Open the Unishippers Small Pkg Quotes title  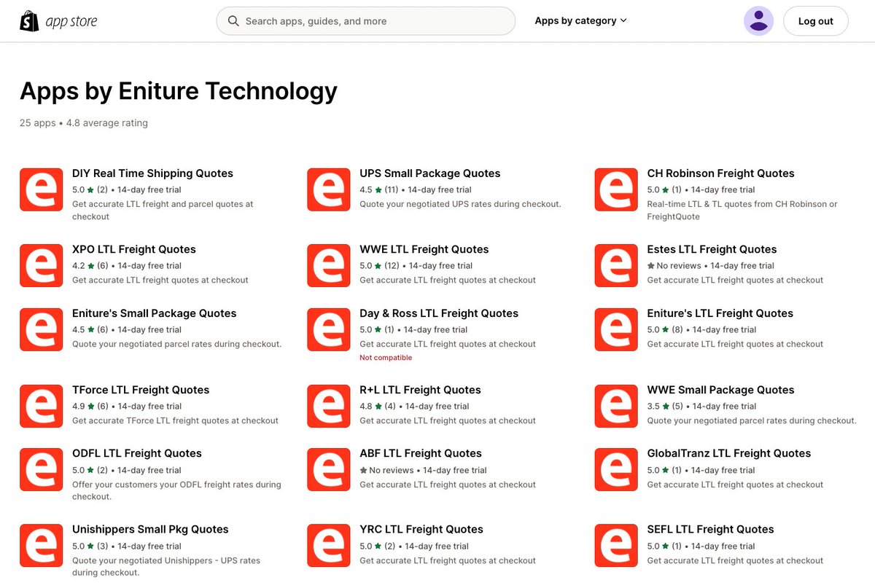click(x=150, y=529)
